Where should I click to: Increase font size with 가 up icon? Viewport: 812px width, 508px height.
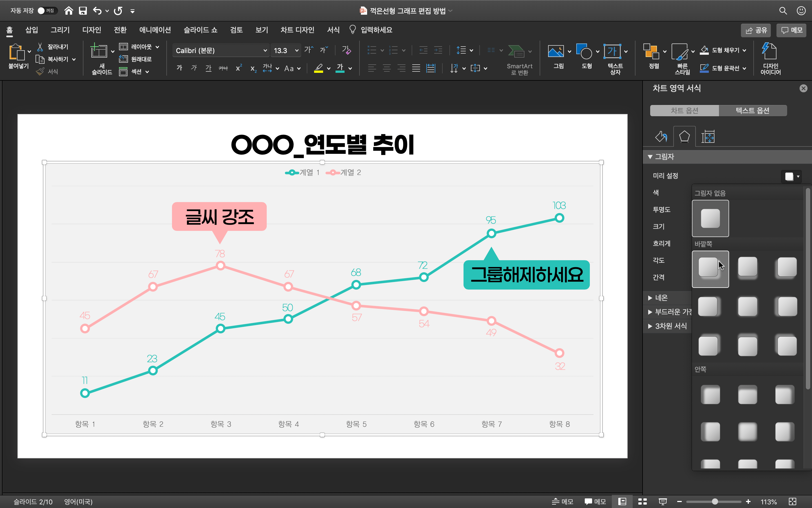[x=309, y=50]
